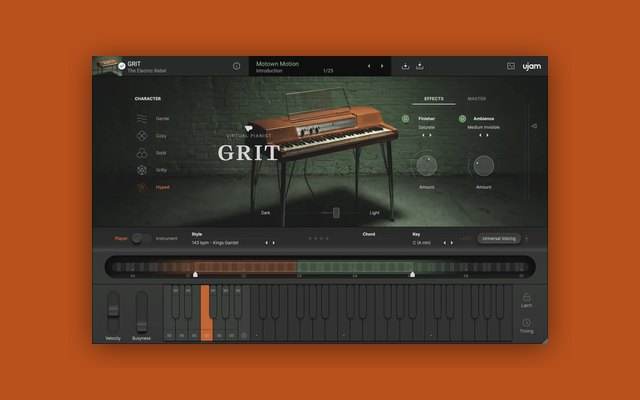Viewport: 640px width, 400px height.
Task: Click the Dark/Light tone slider handle
Action: pyautogui.click(x=336, y=213)
